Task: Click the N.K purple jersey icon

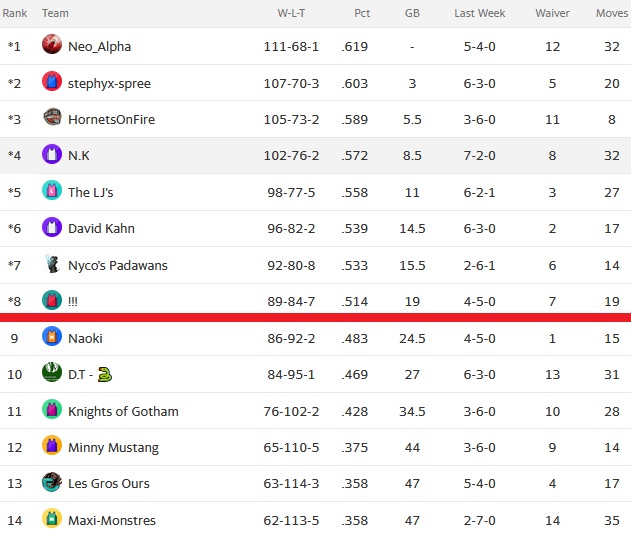Action: 52,154
